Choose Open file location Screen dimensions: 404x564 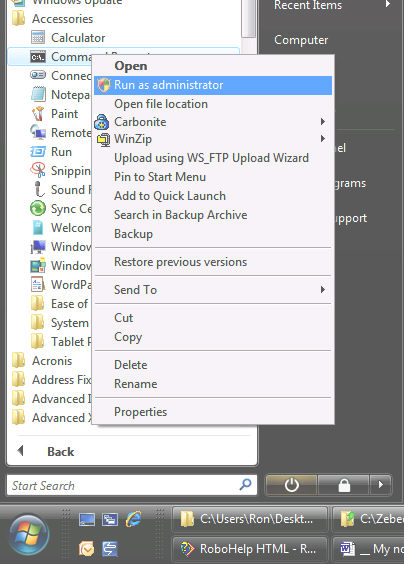(213, 104)
